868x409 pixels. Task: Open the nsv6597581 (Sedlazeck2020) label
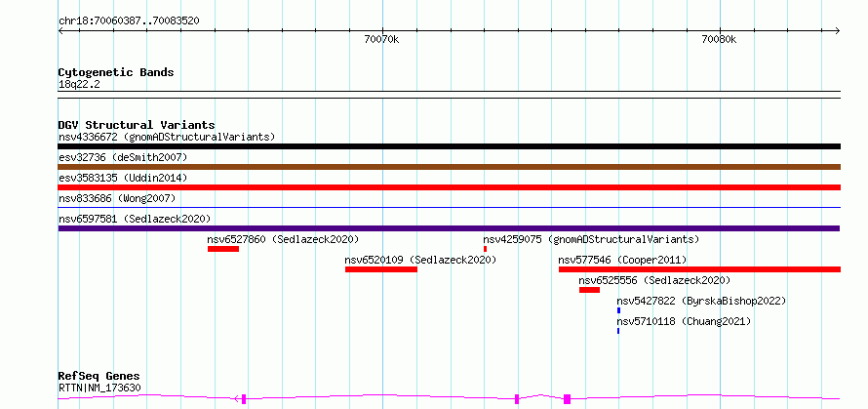click(x=135, y=219)
